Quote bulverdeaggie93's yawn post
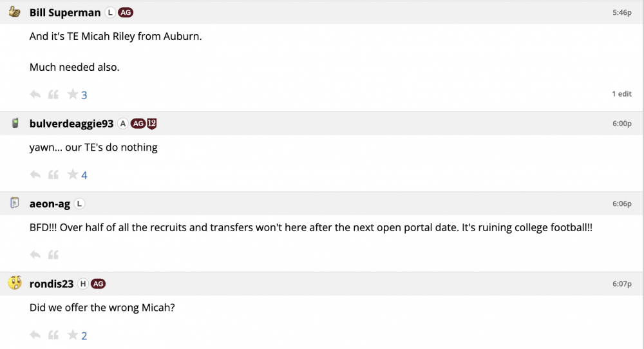This screenshot has width=644, height=349. 53,174
